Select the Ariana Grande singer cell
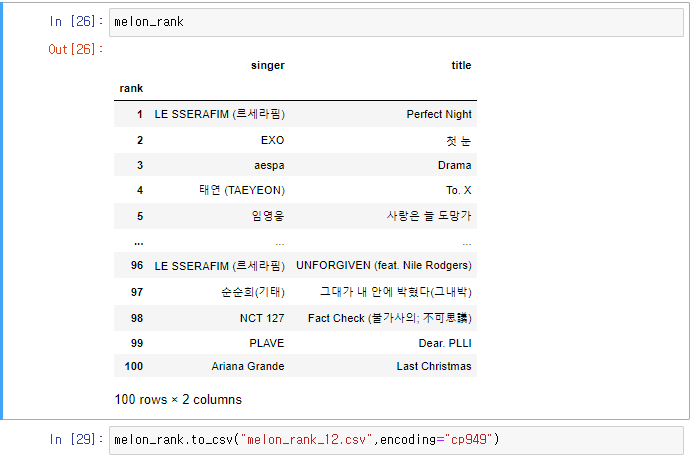Viewport: 700px width, 456px height. (248, 366)
